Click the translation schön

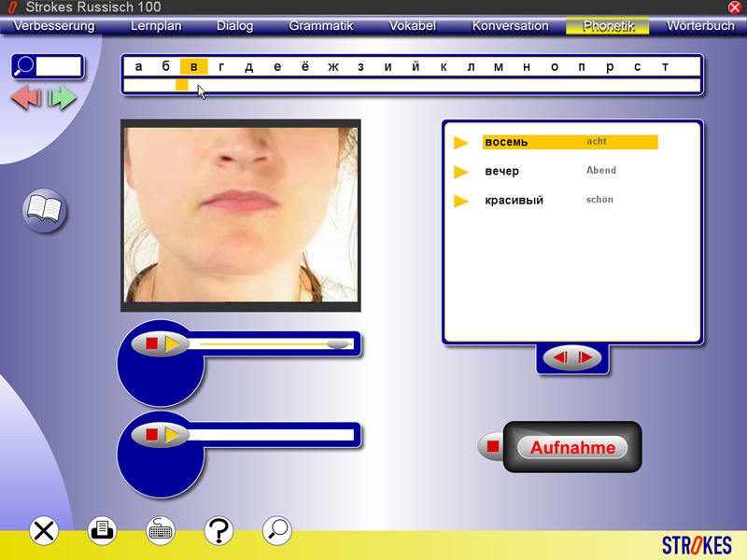click(x=599, y=200)
